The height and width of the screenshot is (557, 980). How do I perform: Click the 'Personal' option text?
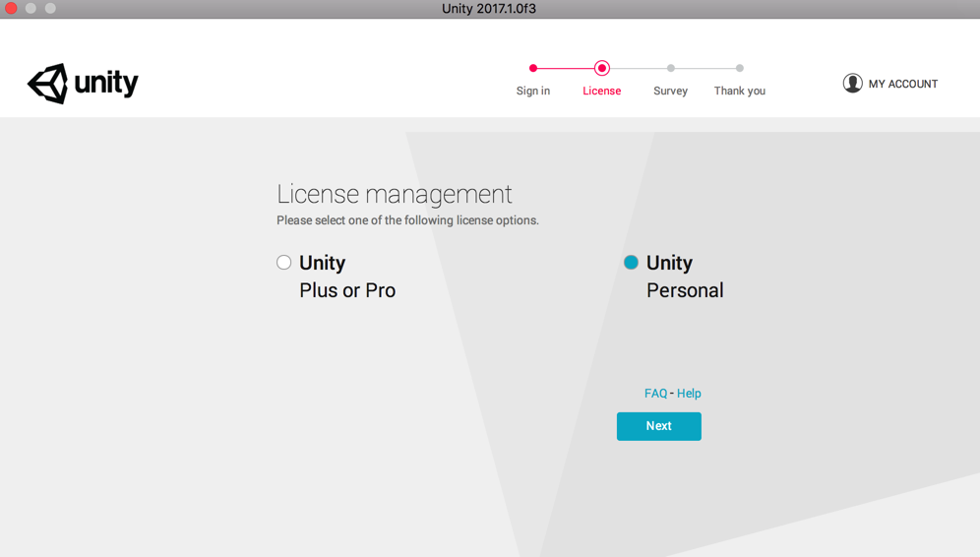coord(685,290)
